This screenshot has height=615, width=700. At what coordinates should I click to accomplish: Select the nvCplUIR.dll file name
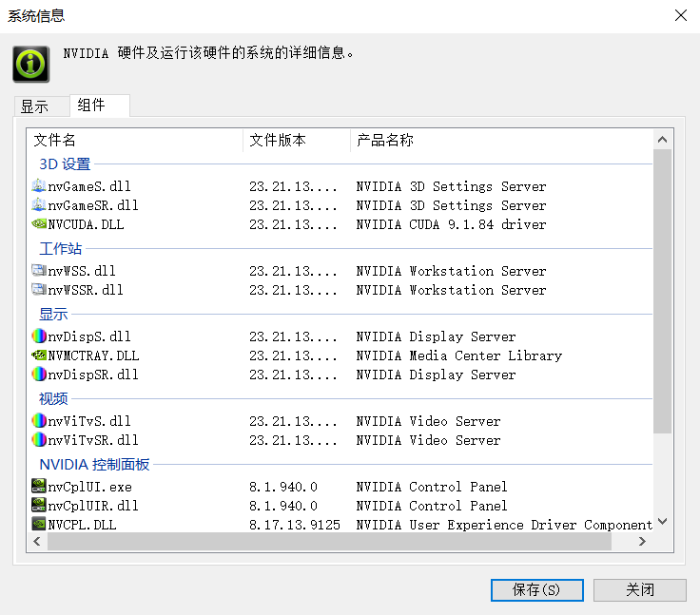click(x=93, y=506)
